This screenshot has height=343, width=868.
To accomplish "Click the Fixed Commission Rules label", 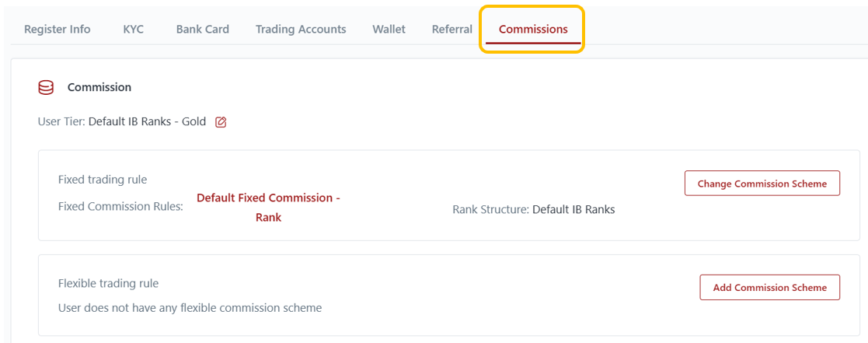I will [x=120, y=207].
